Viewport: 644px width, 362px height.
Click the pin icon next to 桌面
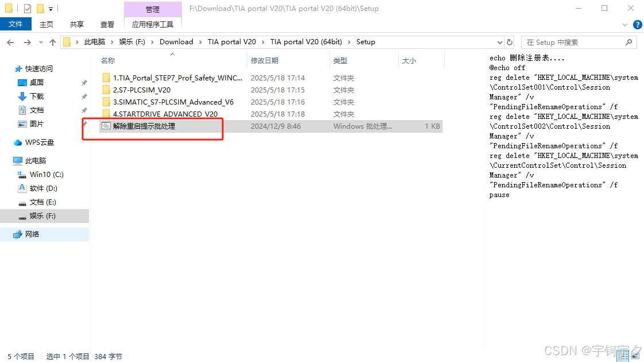click(84, 83)
